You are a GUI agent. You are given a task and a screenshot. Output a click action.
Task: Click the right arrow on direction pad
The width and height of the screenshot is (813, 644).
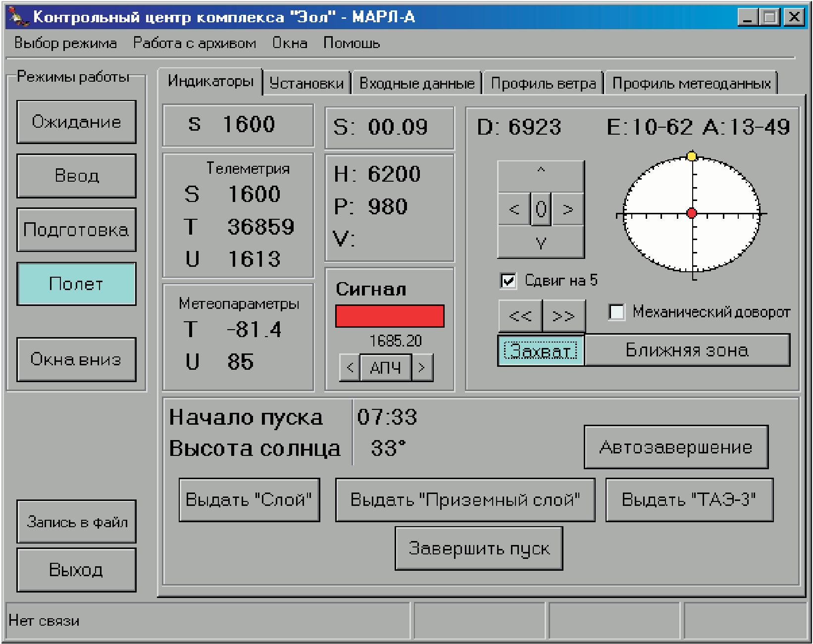(x=568, y=209)
